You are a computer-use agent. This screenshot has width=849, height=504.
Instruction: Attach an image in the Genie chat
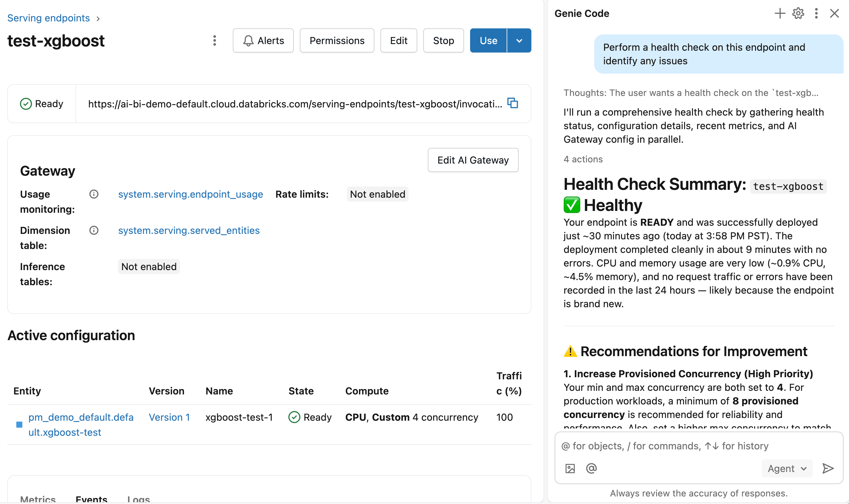pyautogui.click(x=570, y=468)
